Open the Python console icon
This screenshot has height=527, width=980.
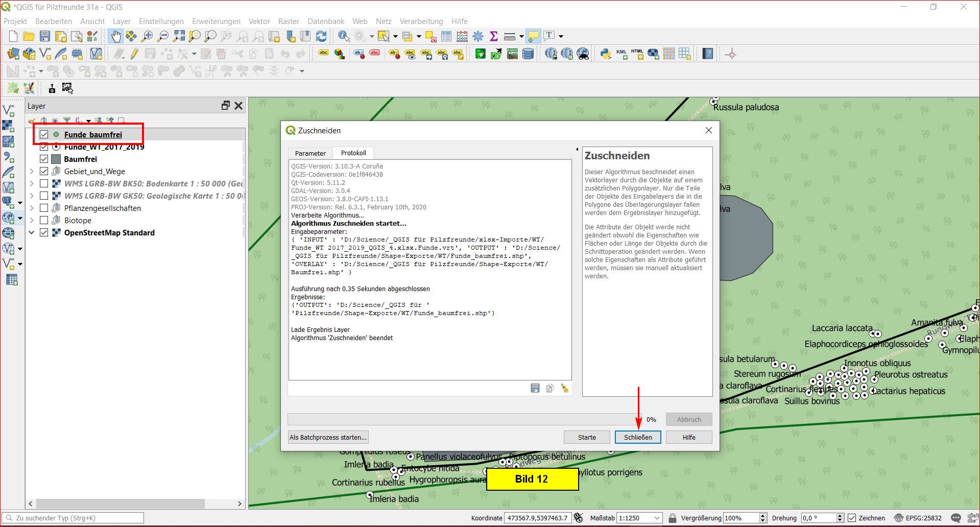[606, 54]
